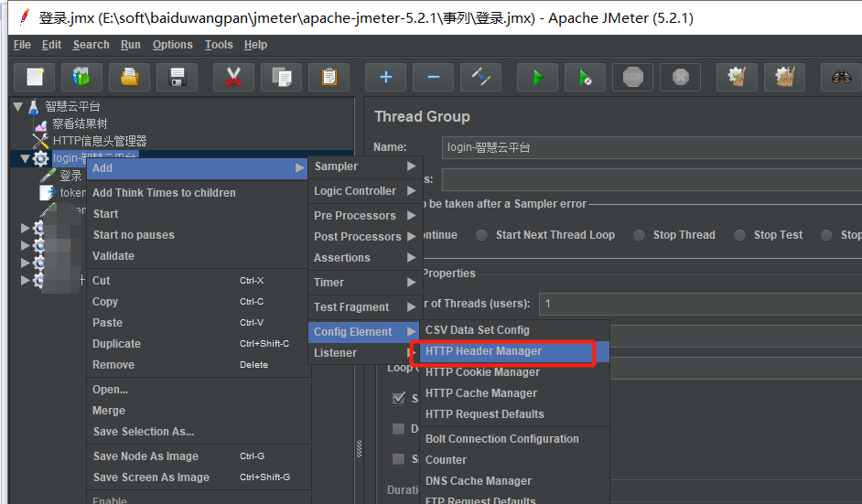Click the Open file folder icon
Screen dimensions: 862x504
coord(129,77)
